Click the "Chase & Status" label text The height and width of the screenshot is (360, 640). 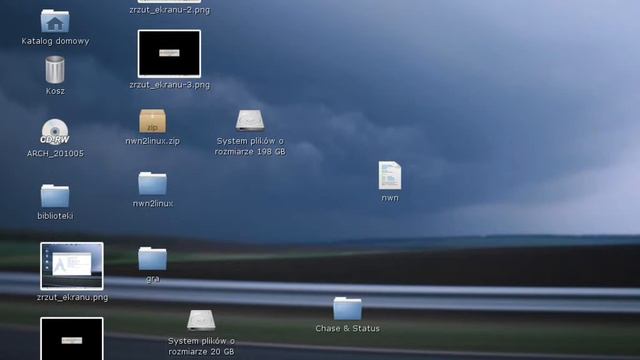347,328
